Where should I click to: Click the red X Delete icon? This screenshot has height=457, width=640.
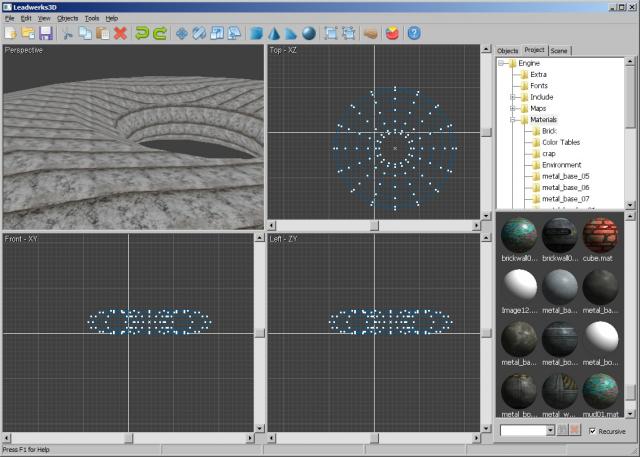(x=121, y=33)
